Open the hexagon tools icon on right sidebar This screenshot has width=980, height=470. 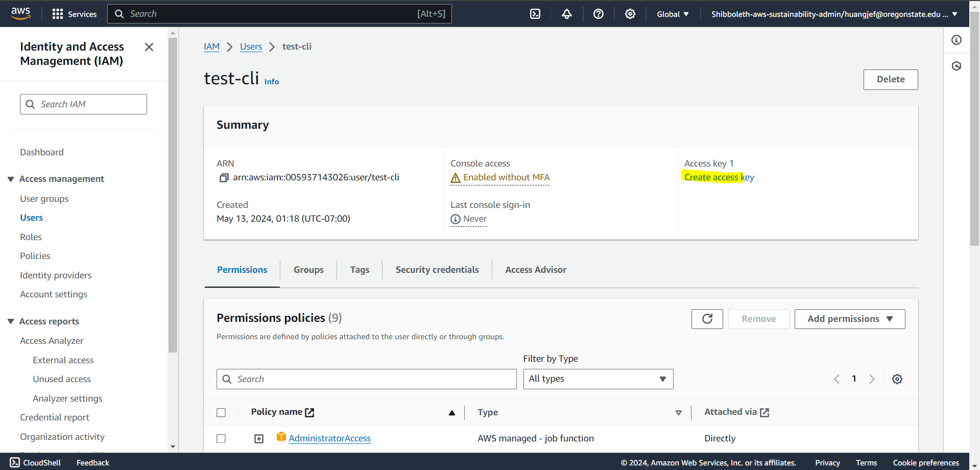[957, 66]
